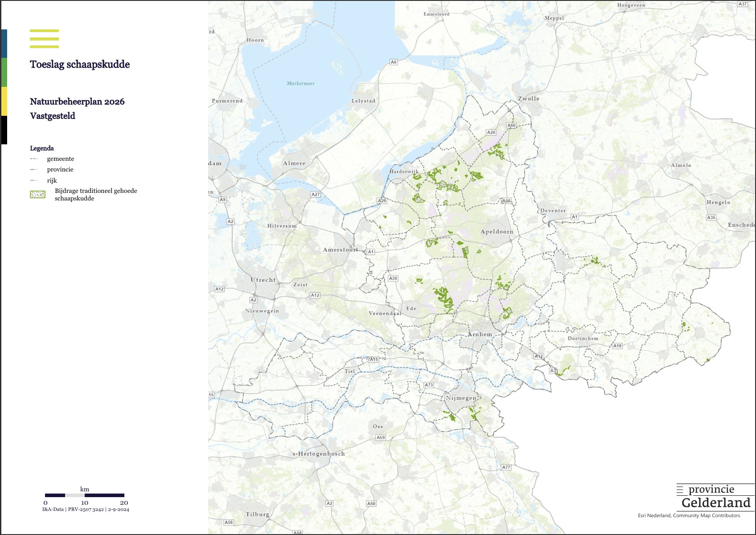Click the A15 road shield near Tiel
This screenshot has height=535, width=756.
pos(374,359)
